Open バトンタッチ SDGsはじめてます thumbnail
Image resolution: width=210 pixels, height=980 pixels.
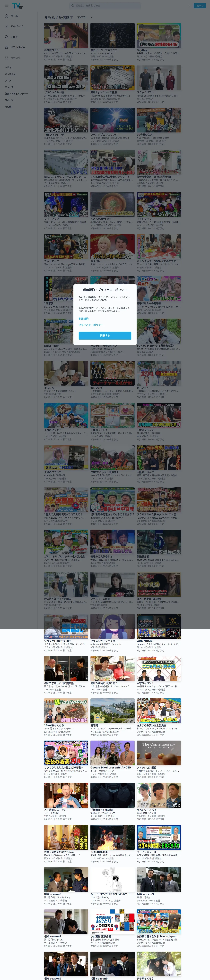(x=159, y=246)
